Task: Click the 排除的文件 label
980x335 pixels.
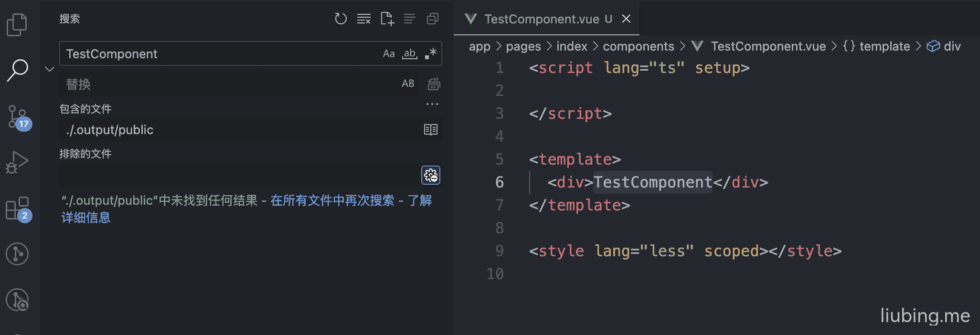Action: [85, 154]
